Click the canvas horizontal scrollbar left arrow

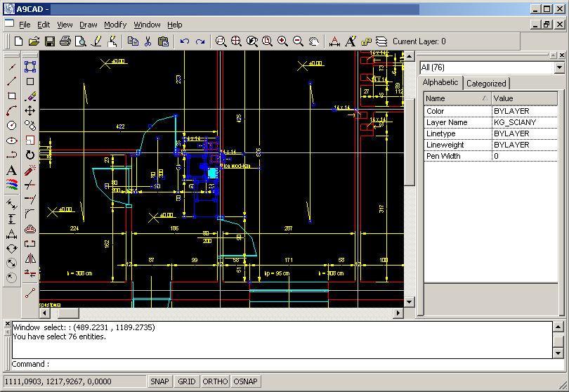click(x=45, y=313)
